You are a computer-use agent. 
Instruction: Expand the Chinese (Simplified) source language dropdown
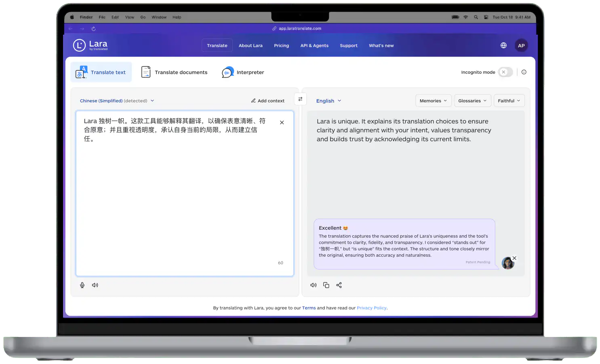click(117, 101)
